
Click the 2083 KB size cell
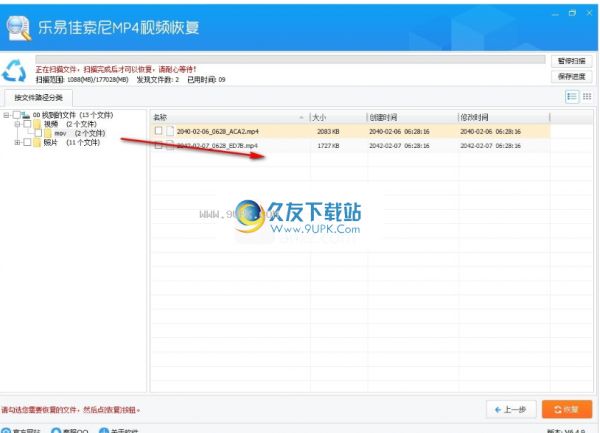point(328,131)
